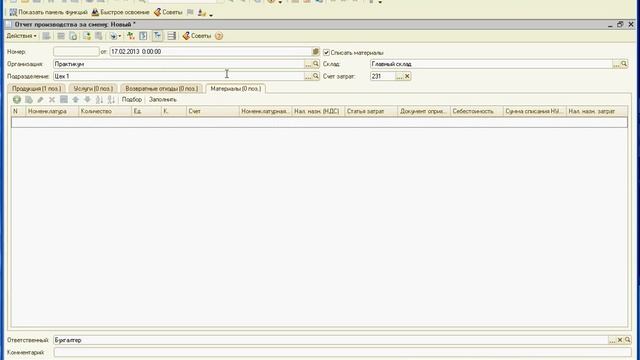Screen dimensions: 640x360
Task: Click the Себестоимость column header
Action: click(x=477, y=111)
